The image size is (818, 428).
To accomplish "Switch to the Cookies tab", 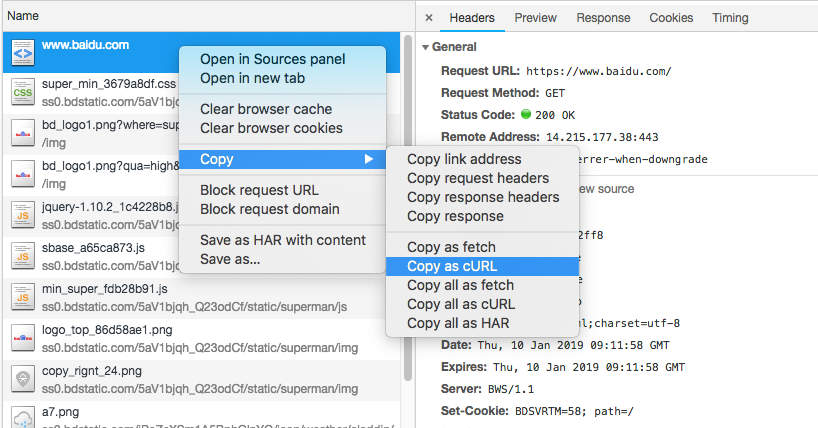I will click(x=670, y=18).
